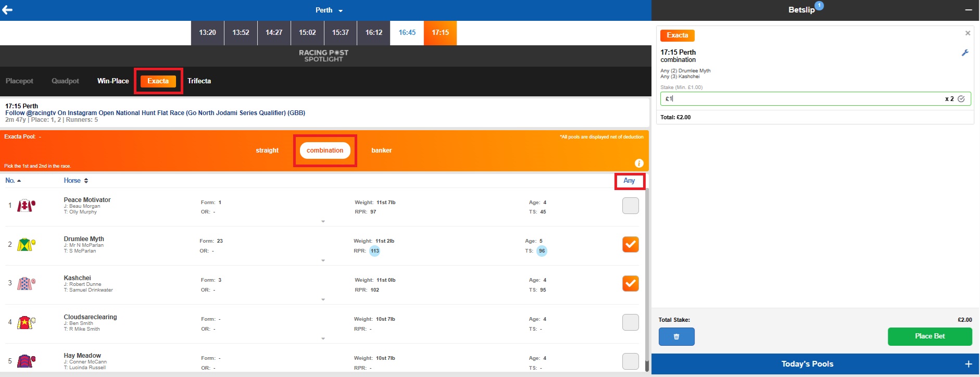This screenshot has height=377, width=980.
Task: Minimize the Betslip panel
Action: [x=969, y=10]
